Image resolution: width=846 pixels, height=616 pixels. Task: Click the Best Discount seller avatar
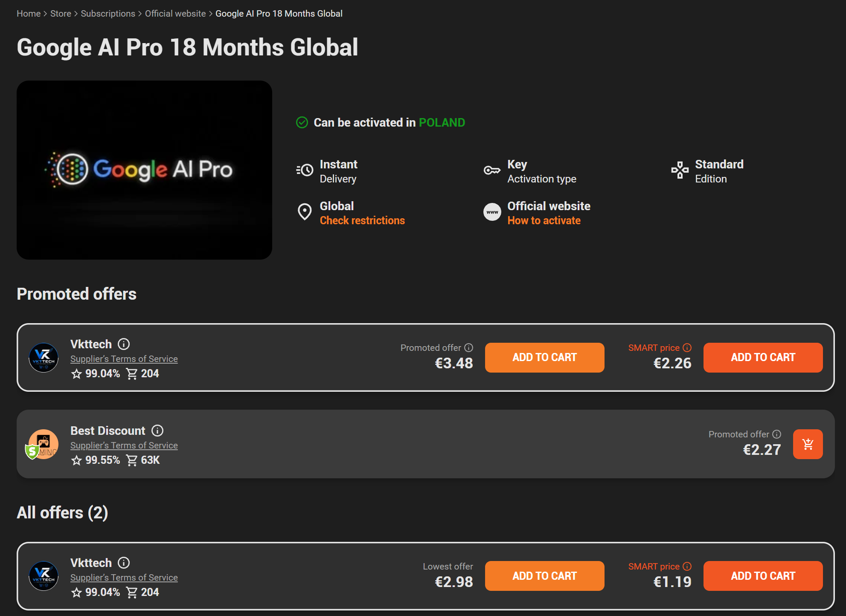tap(42, 444)
